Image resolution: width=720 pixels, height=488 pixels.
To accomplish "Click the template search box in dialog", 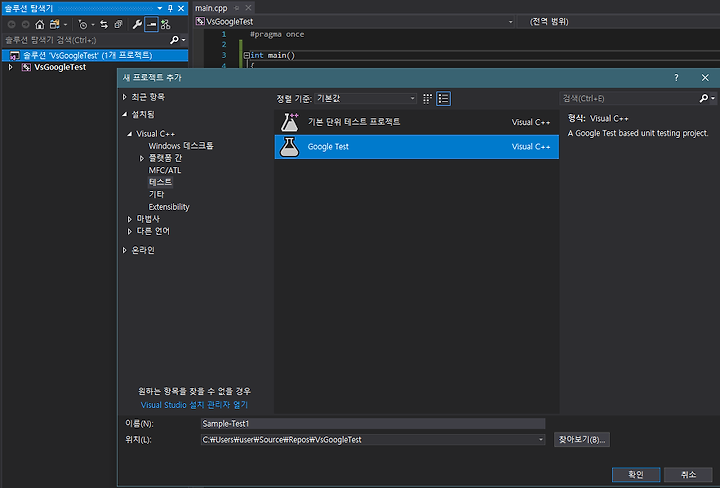I will coord(629,98).
